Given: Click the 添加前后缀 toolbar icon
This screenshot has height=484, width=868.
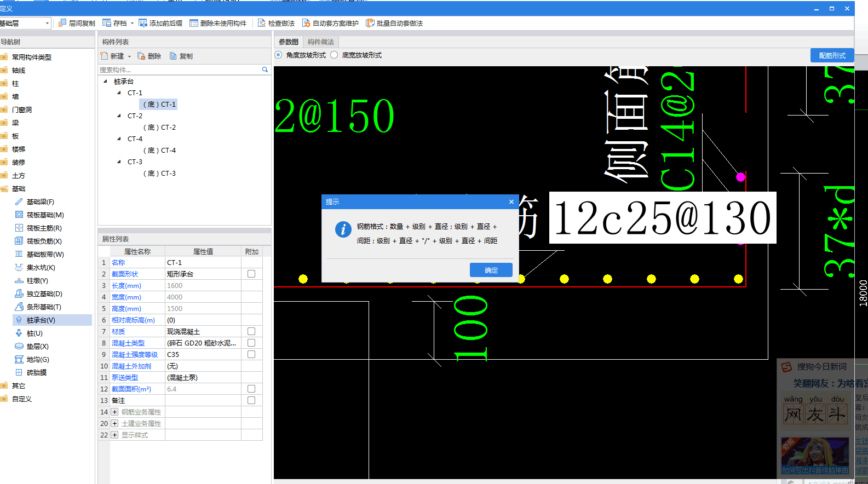Looking at the screenshot, I should [x=143, y=23].
